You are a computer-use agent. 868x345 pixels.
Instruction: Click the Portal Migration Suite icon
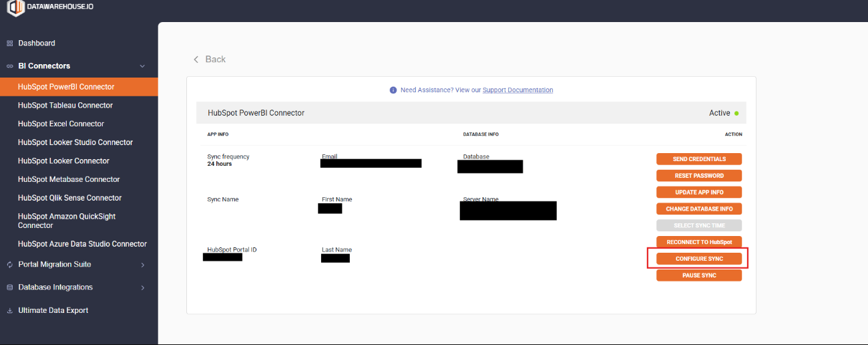point(9,265)
